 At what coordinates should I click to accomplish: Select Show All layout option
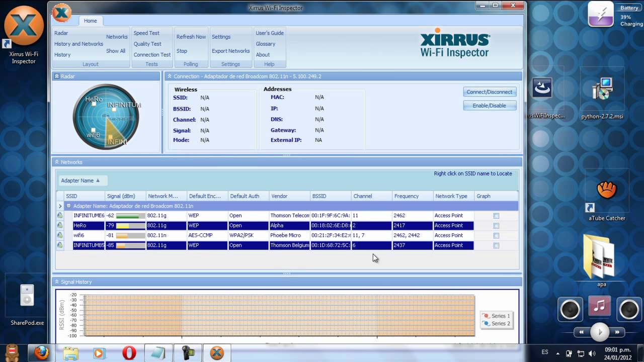(116, 51)
